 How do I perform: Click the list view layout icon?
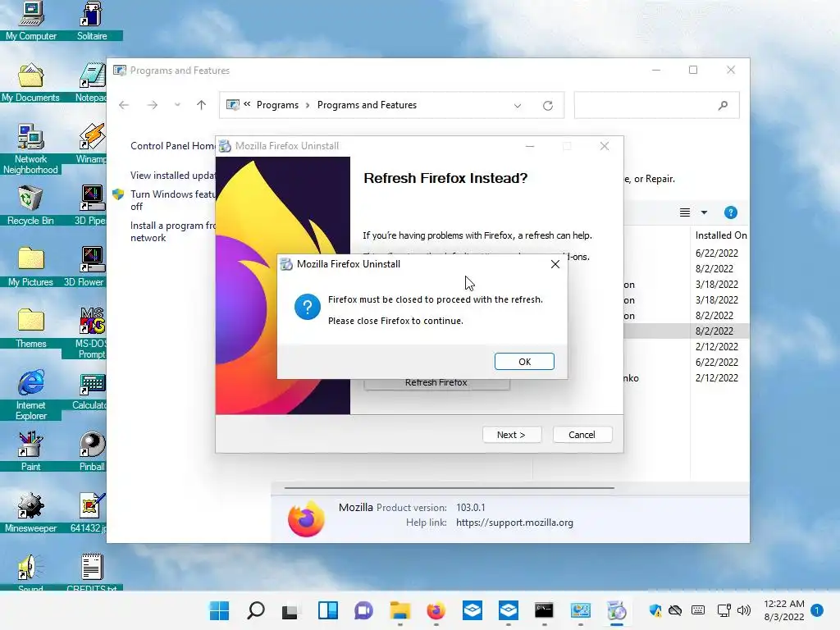point(685,212)
